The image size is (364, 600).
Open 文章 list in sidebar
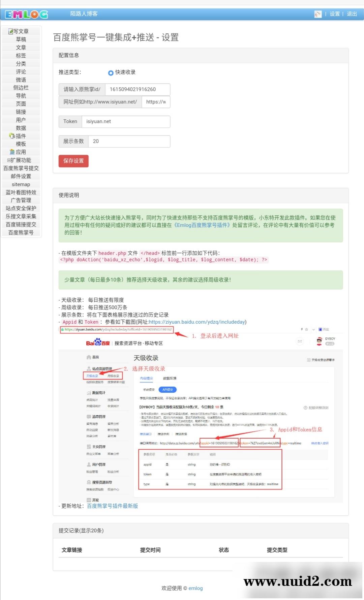21,48
